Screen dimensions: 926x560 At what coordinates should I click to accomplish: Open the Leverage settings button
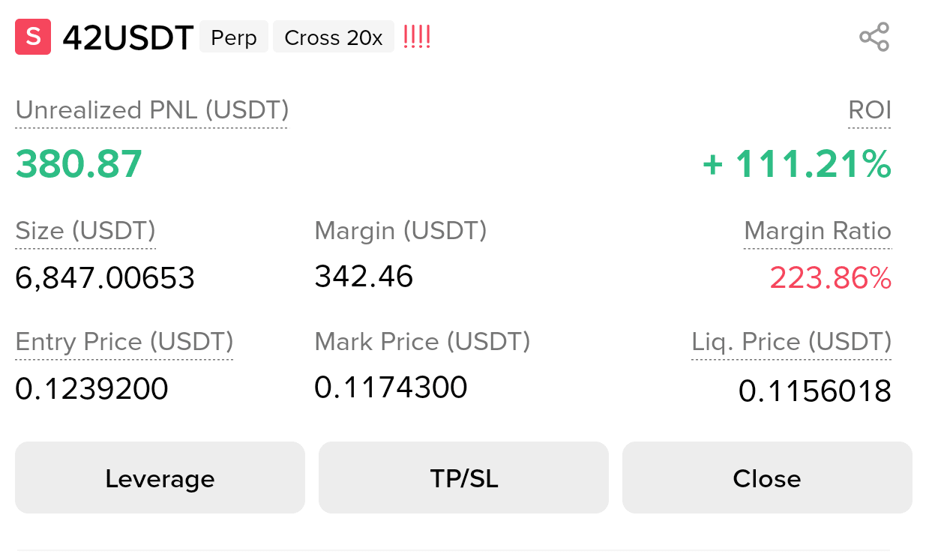(160, 478)
